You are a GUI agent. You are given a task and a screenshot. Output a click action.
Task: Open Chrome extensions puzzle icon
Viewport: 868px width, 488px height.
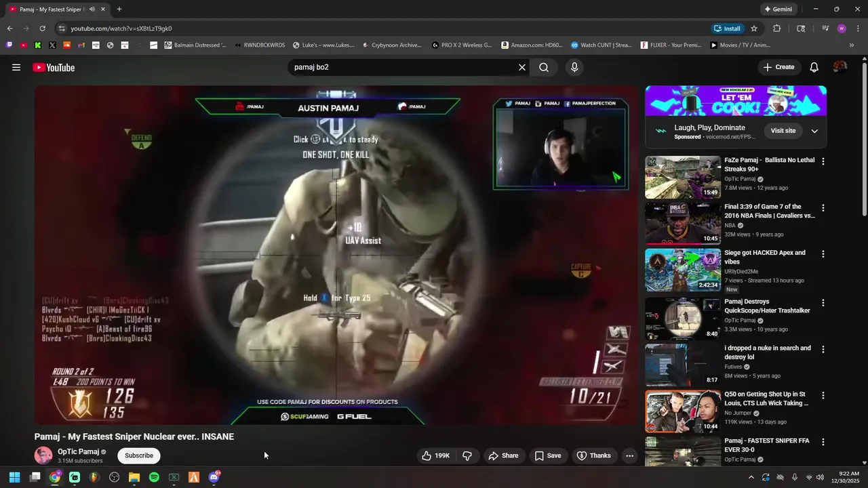[x=777, y=28]
